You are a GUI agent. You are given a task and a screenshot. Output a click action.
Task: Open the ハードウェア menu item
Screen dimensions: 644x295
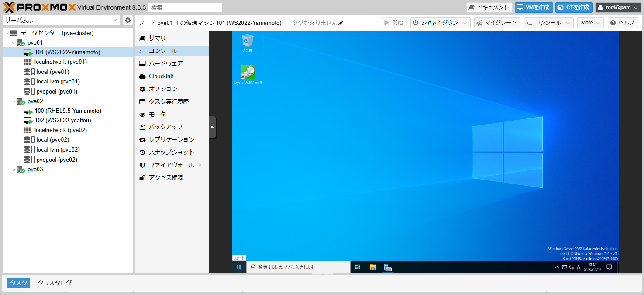click(x=165, y=63)
